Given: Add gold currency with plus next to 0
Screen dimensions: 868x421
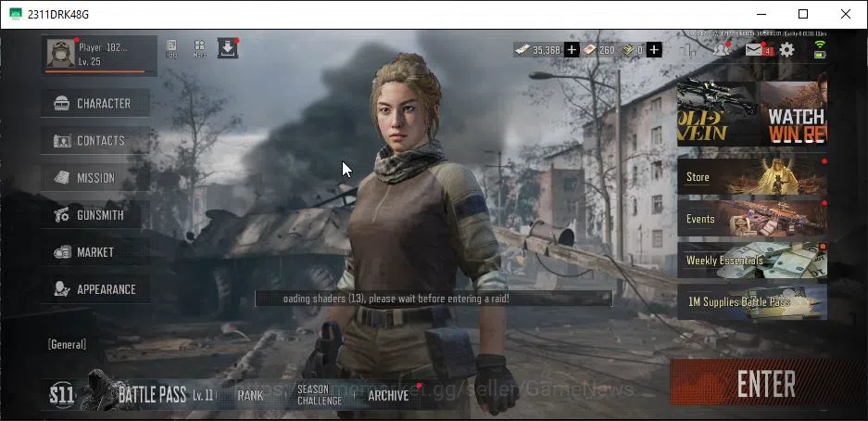Looking at the screenshot, I should [x=654, y=50].
